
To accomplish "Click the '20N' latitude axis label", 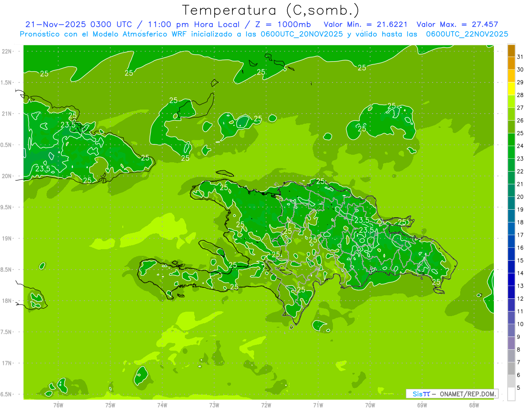I will pos(7,176).
